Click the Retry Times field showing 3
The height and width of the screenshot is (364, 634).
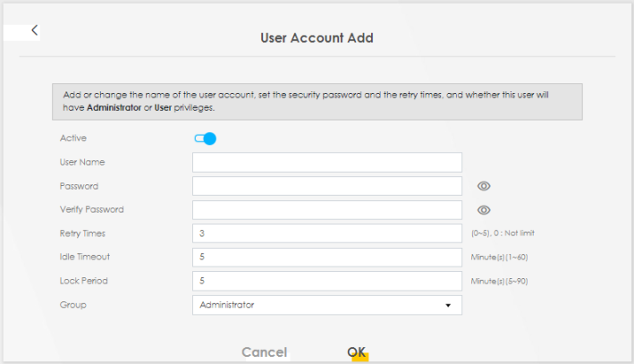pos(326,233)
